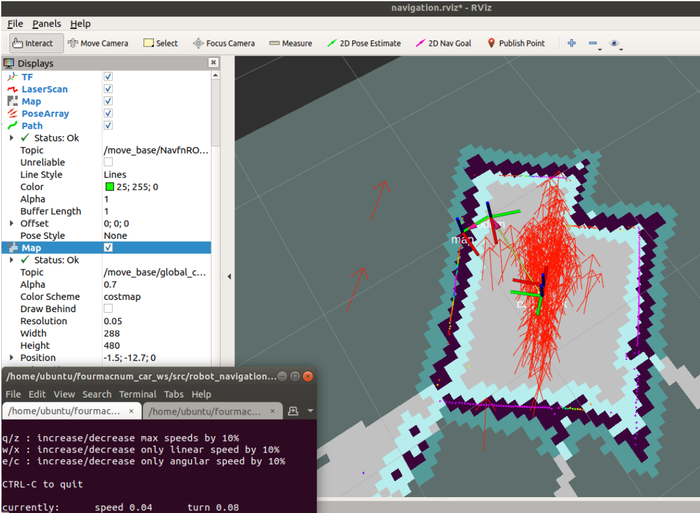The width and height of the screenshot is (700, 513).
Task: Open the RViz File menu
Action: coord(15,24)
